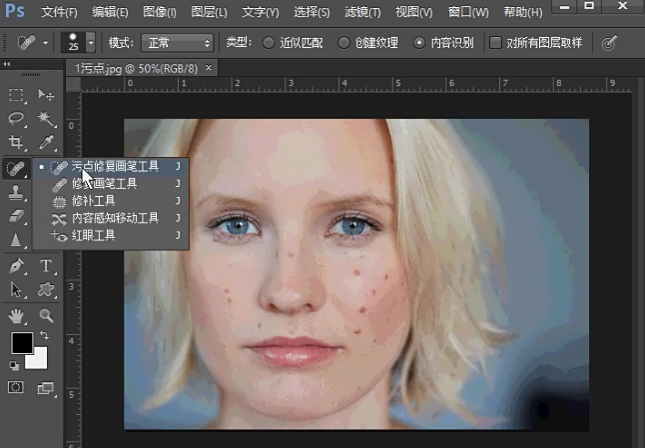Viewport: 645px width, 448px height.
Task: Select the Crop tool
Action: pyautogui.click(x=16, y=142)
